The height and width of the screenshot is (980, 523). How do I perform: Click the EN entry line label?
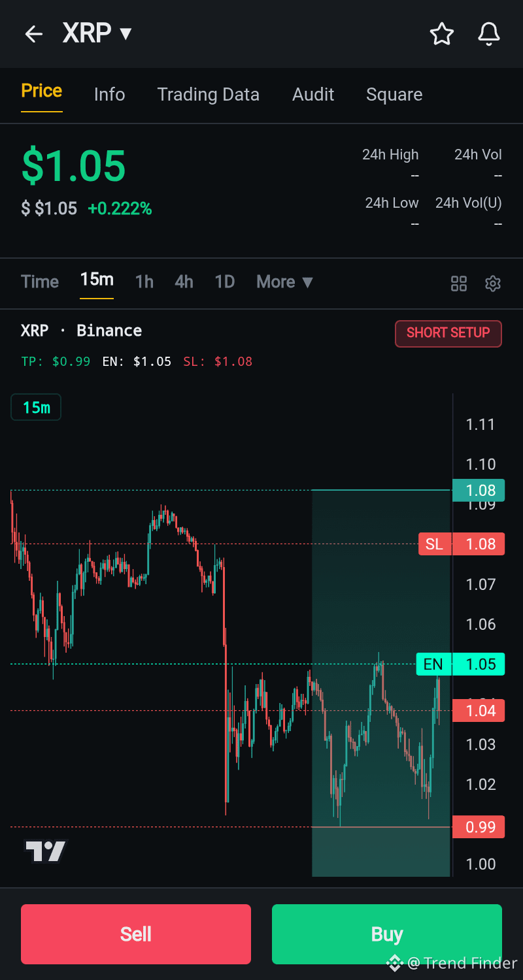[433, 664]
